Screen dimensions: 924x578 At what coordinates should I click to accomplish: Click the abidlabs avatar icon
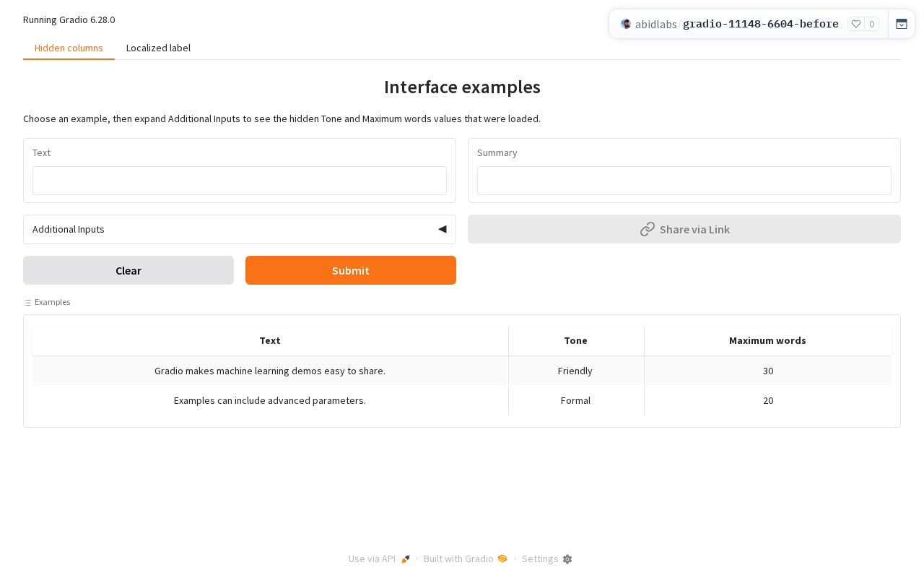pyautogui.click(x=626, y=24)
